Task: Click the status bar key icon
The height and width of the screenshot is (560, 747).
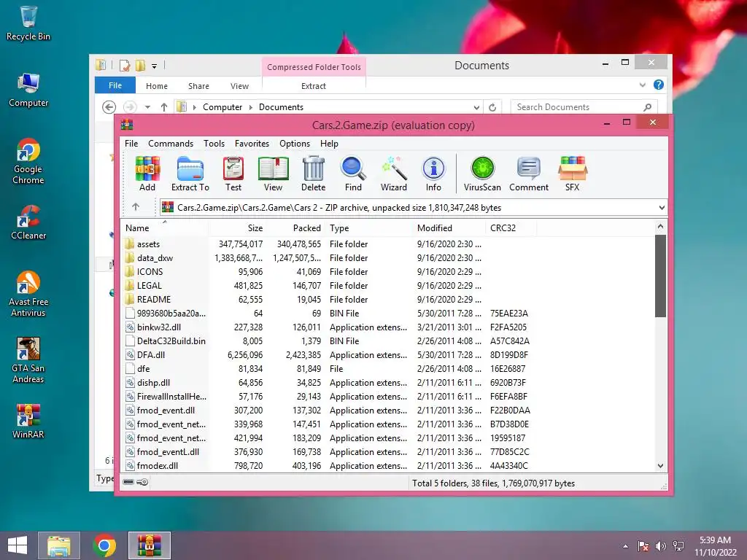Action: [142, 483]
